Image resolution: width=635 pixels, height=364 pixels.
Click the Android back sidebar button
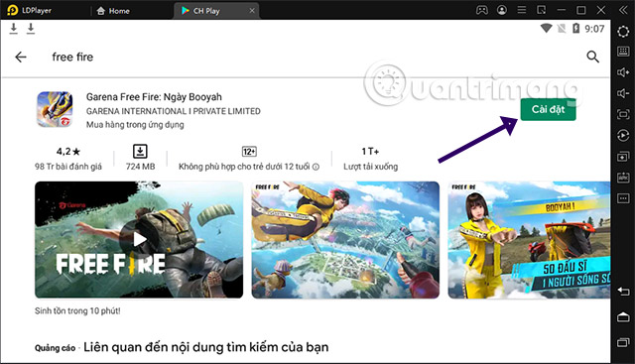(623, 291)
